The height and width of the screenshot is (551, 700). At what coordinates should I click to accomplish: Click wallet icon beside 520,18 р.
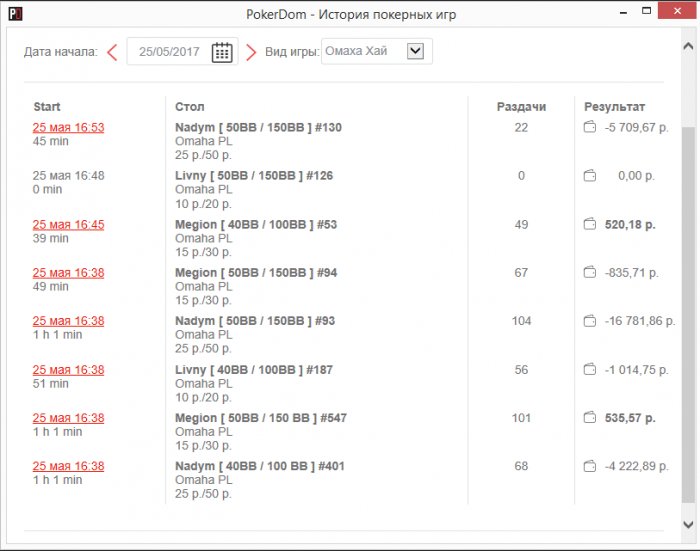[x=590, y=224]
